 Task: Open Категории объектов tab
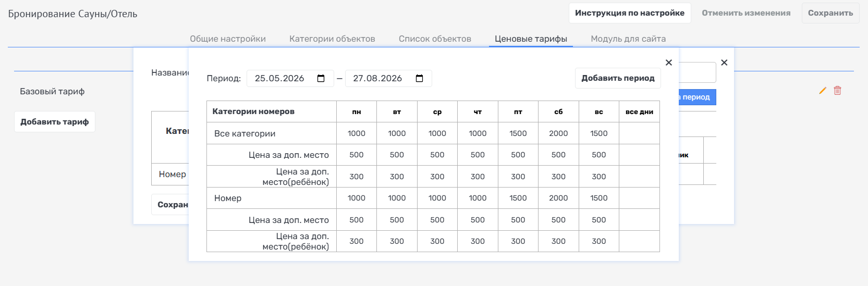click(332, 39)
